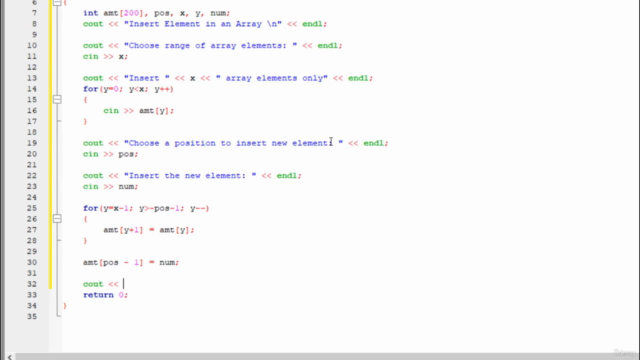This screenshot has width=640, height=360.
Task: Click the "Choose range of array elements:" string
Action: (x=211, y=46)
